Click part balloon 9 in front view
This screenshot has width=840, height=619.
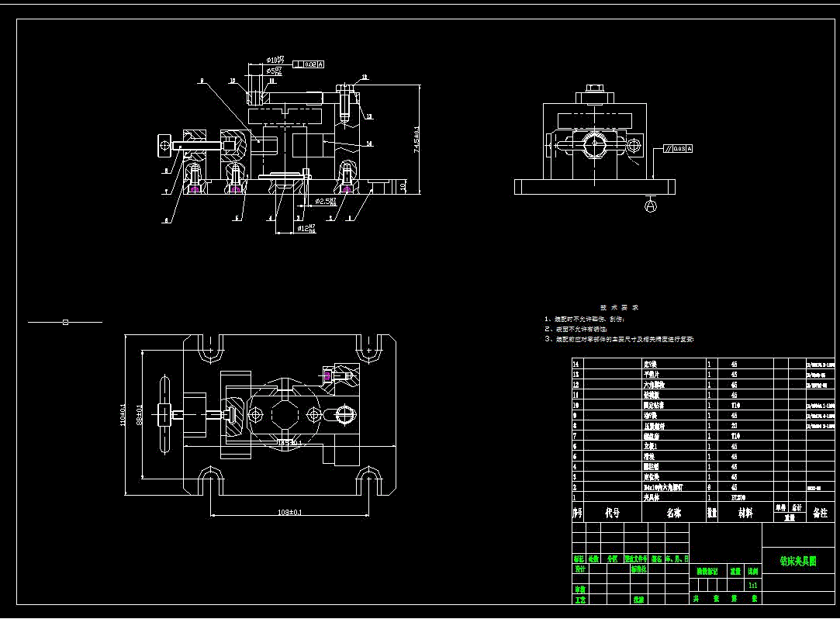[202, 81]
